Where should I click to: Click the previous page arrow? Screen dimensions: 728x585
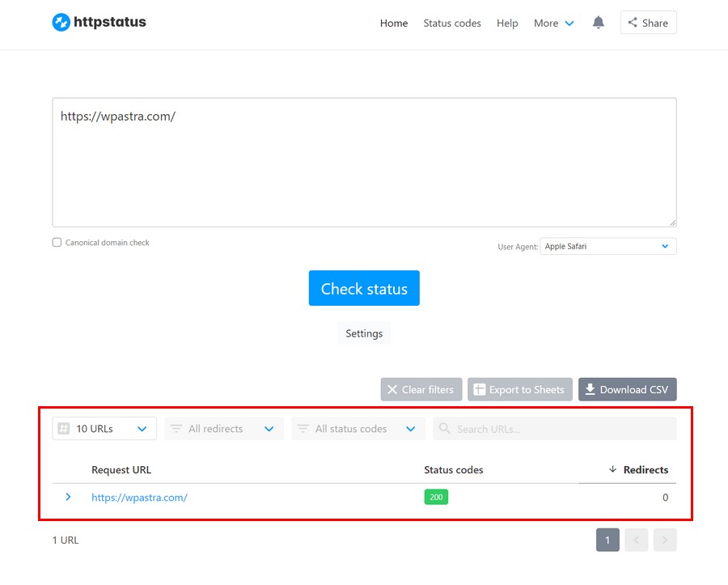click(x=636, y=540)
